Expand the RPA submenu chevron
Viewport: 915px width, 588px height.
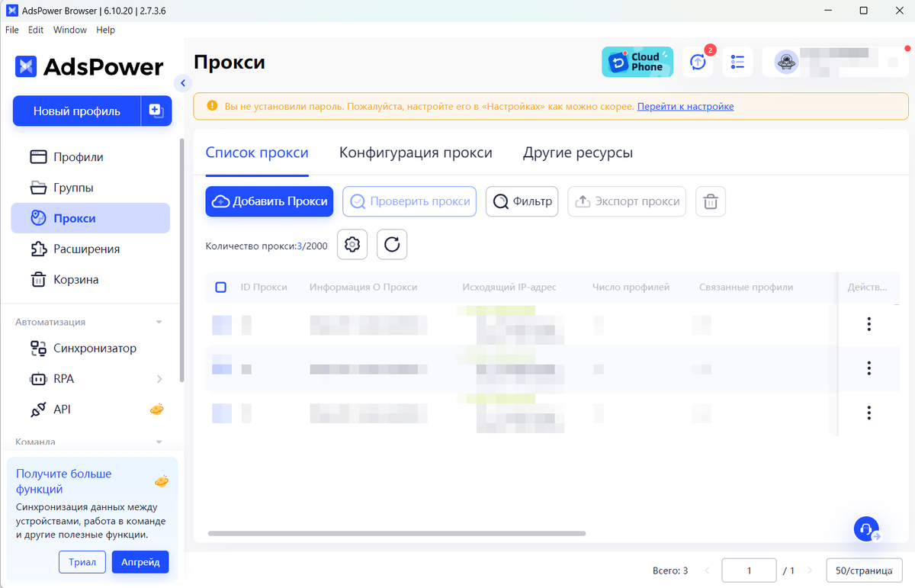(159, 379)
